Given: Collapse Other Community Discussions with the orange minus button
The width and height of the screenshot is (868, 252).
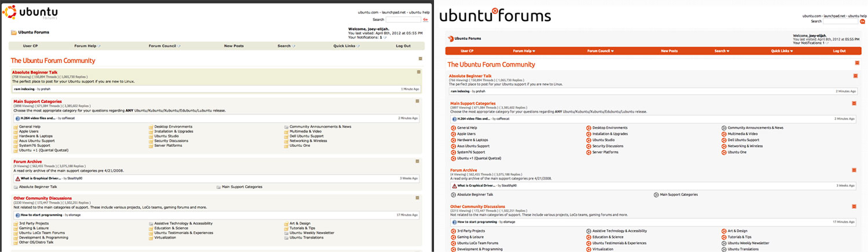Looking at the screenshot, I should [854, 206].
